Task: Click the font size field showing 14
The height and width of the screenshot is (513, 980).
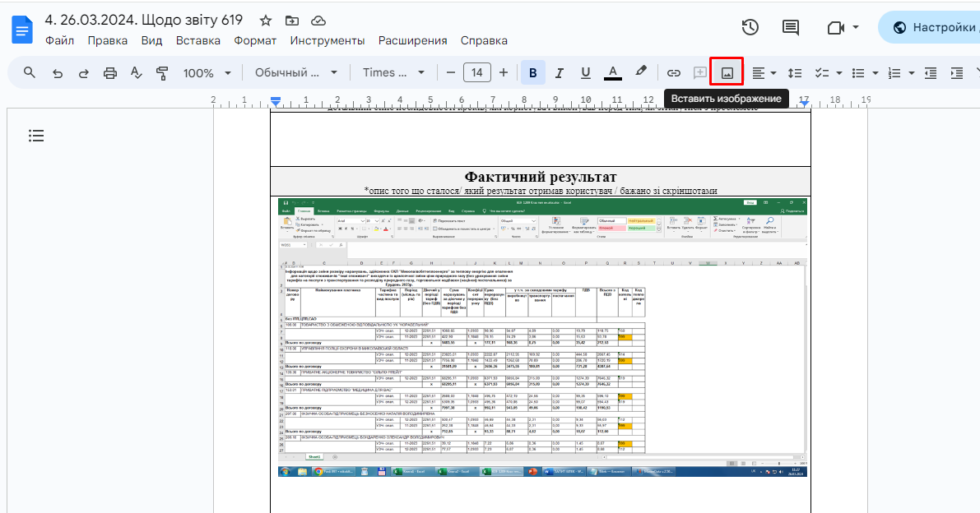Action: 477,72
